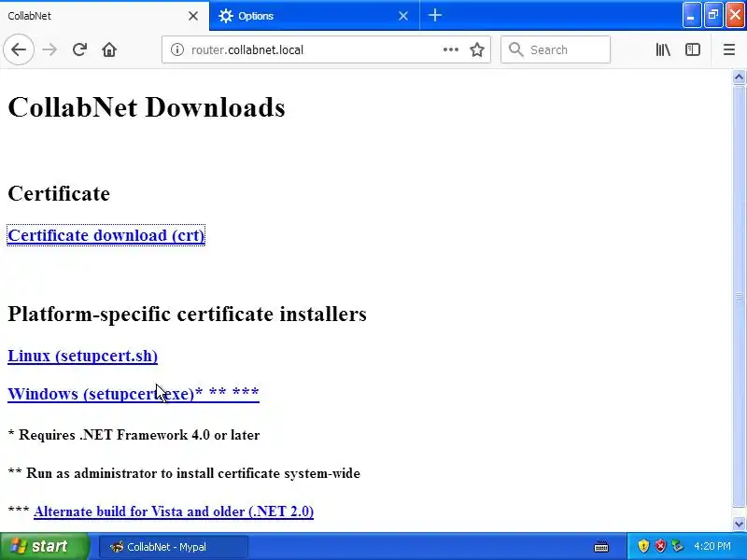Click the CollabNet Downloads heading

[x=147, y=107]
